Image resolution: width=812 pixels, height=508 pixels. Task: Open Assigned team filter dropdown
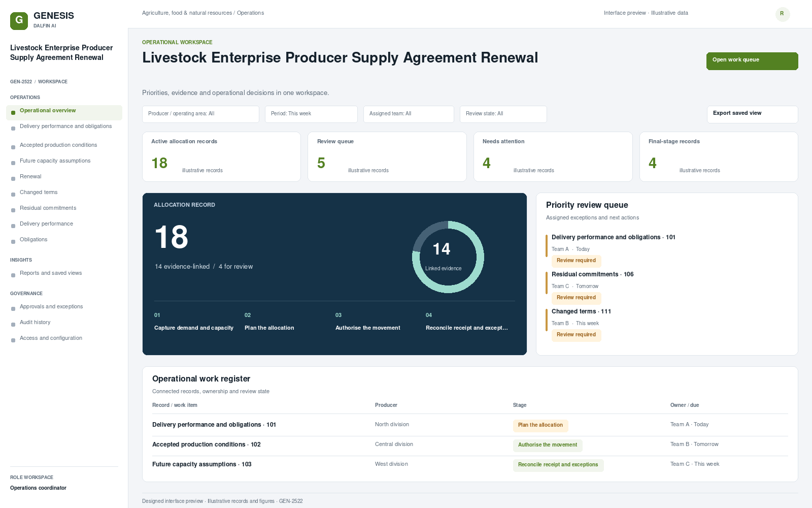[x=409, y=114]
